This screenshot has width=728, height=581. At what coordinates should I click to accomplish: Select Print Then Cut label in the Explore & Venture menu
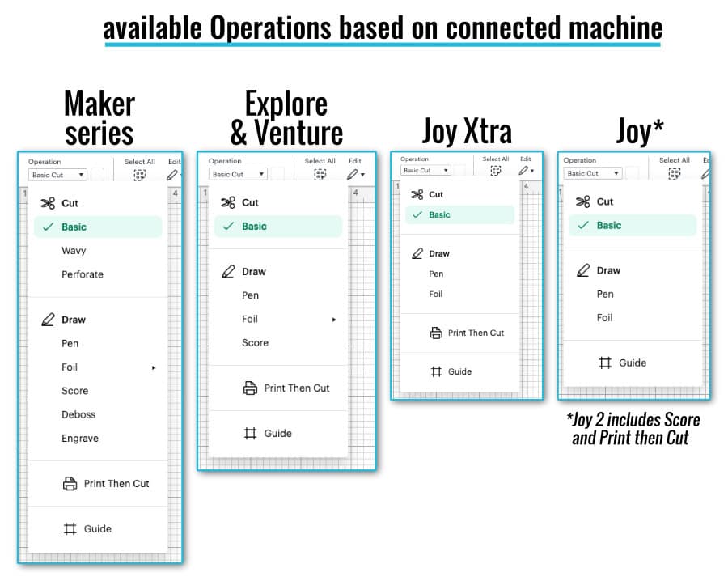pyautogui.click(x=297, y=388)
